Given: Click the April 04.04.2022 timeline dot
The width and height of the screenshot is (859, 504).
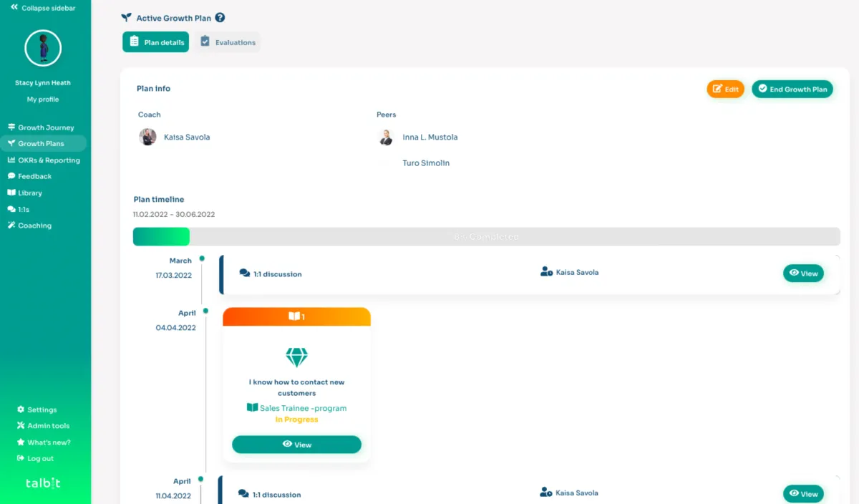Looking at the screenshot, I should click(205, 311).
